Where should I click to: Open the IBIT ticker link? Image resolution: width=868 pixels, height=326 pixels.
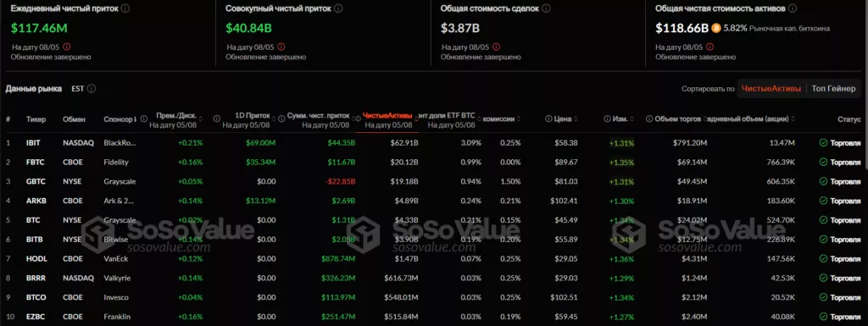pyautogui.click(x=33, y=142)
